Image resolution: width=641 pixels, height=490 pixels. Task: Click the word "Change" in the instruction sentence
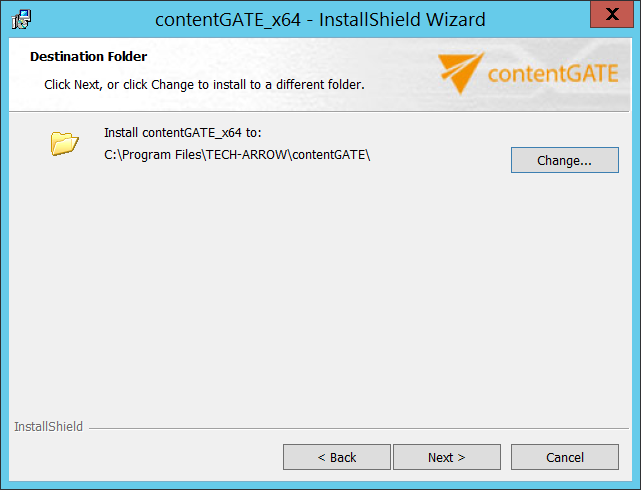click(172, 85)
